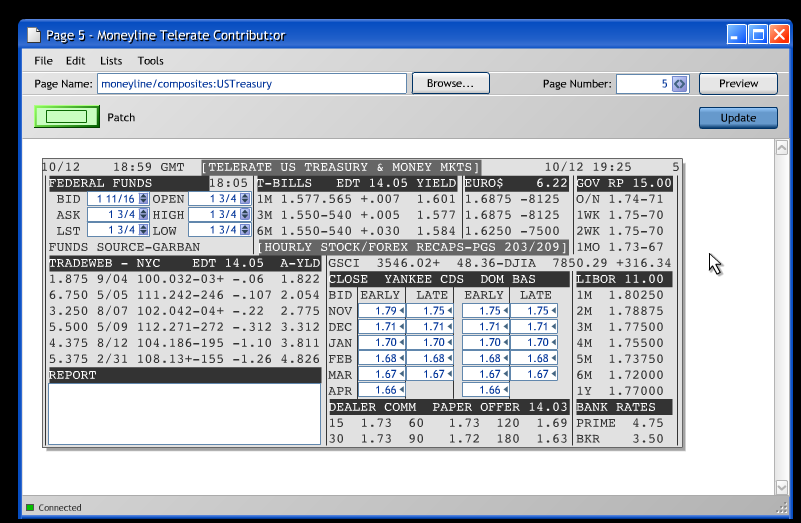The height and width of the screenshot is (523, 801).
Task: Open the Lists menu
Action: [111, 61]
